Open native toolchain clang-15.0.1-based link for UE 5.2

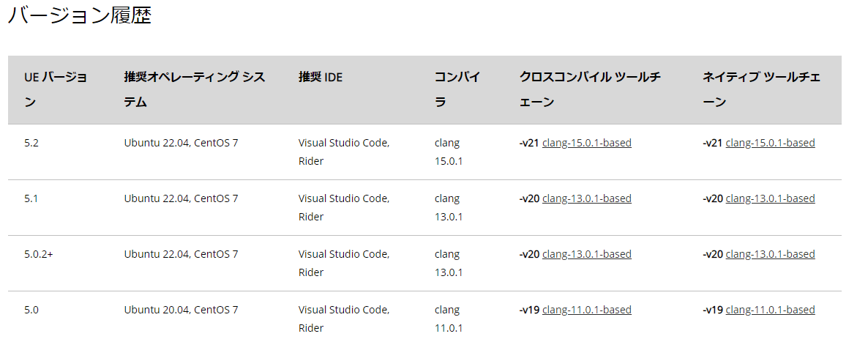click(770, 143)
